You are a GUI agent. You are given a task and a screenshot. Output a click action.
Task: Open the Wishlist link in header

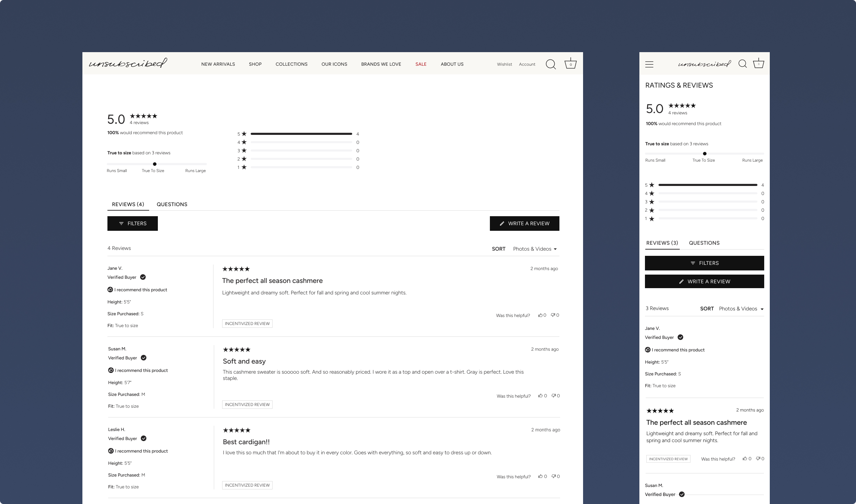[x=504, y=64]
